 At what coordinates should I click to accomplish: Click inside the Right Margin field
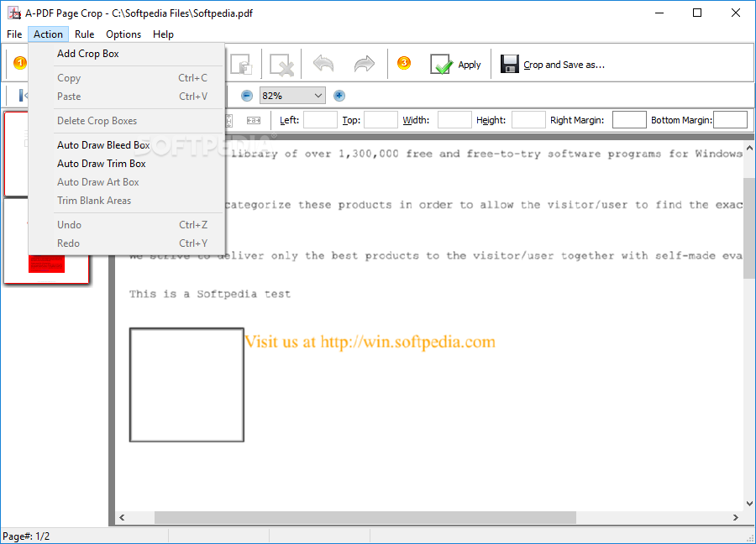point(629,119)
